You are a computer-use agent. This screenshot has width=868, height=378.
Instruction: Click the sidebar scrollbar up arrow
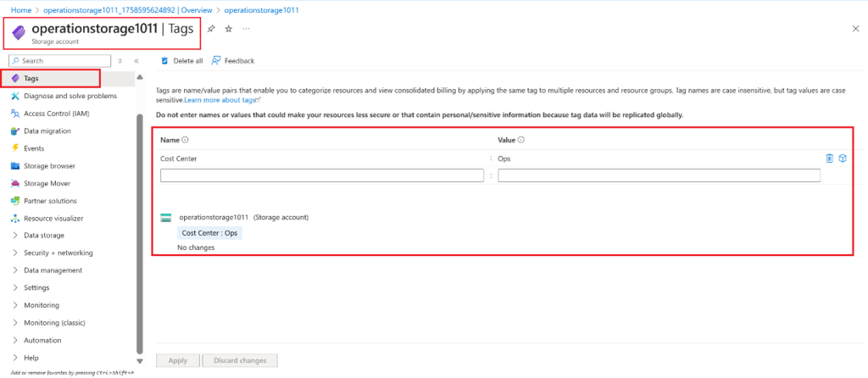pos(140,77)
